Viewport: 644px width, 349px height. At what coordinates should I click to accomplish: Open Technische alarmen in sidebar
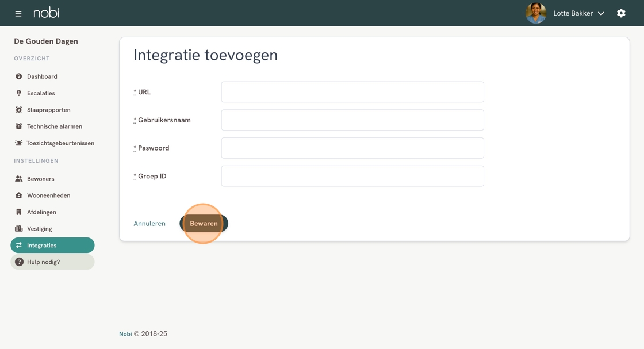point(54,126)
